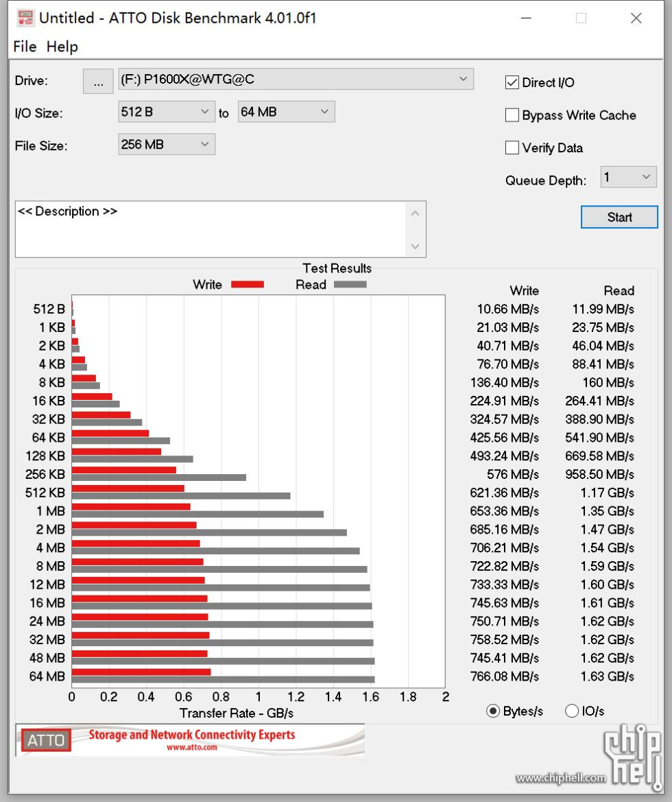
Task: Open the Help menu
Action: [x=62, y=47]
